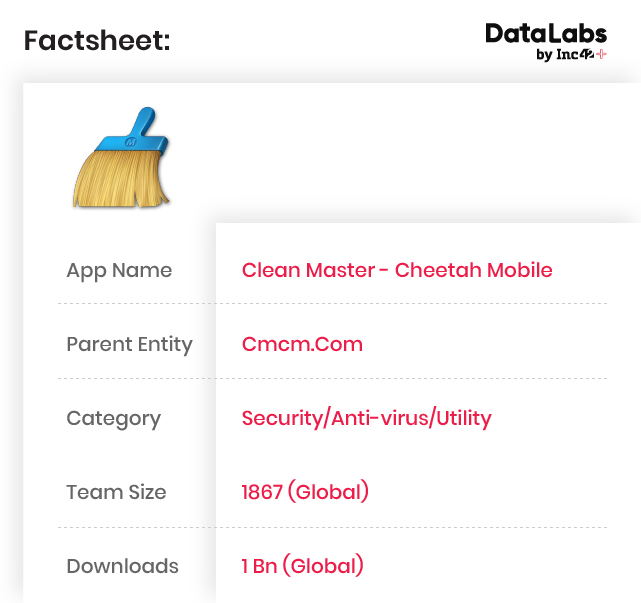Click the red plus symbol beside Inc42

pos(601,55)
